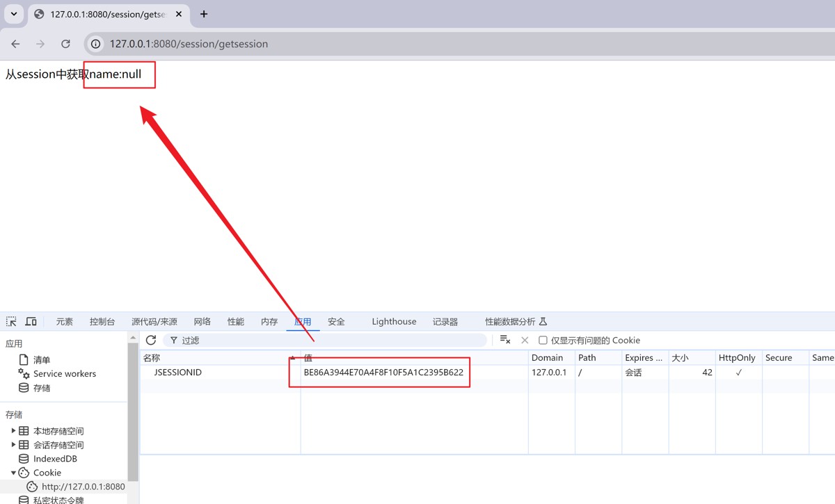Click the browser back arrow

coord(15,44)
